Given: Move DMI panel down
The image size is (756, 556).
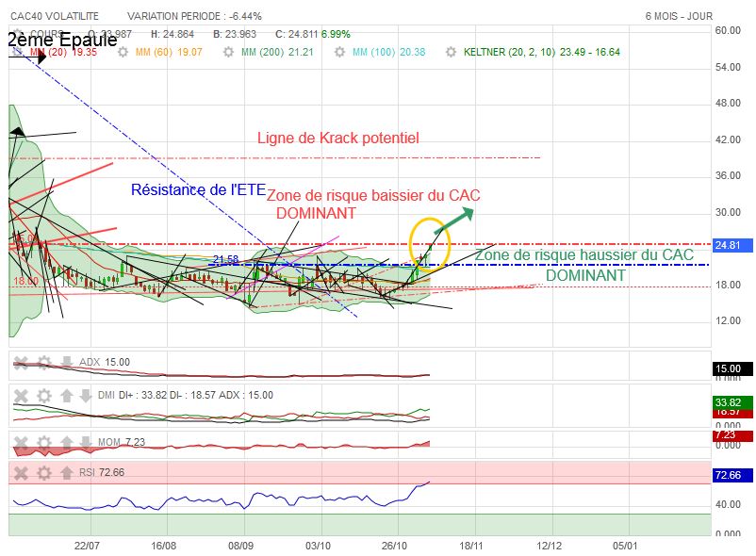Looking at the screenshot, I should click(x=86, y=396).
